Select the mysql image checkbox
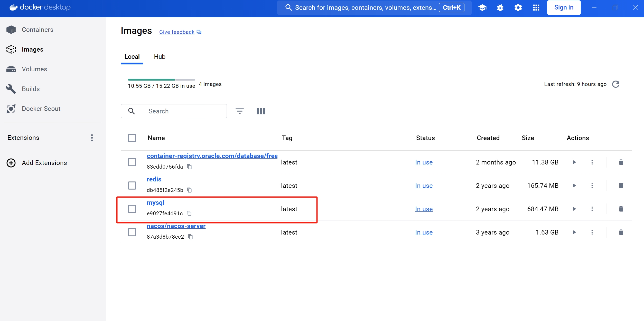644x321 pixels. pyautogui.click(x=132, y=209)
